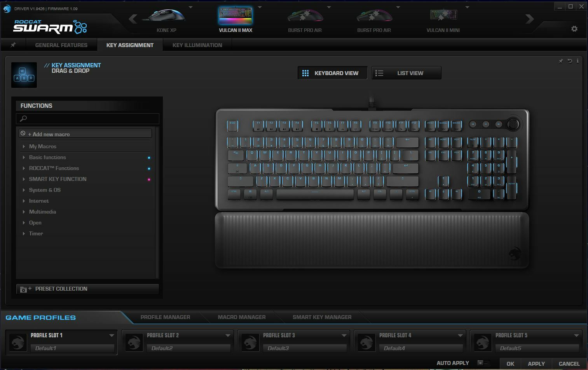Switch to List View
588x370 pixels.
pos(406,72)
